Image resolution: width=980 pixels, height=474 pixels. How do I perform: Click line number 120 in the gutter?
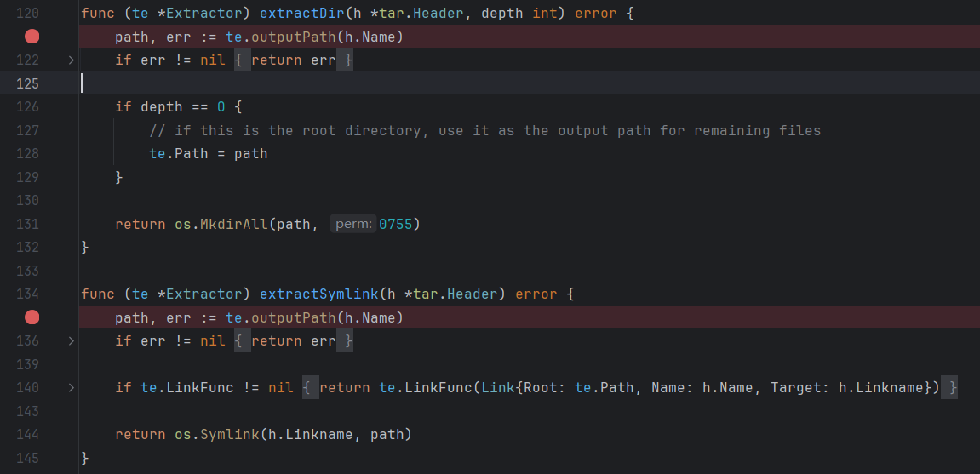pyautogui.click(x=28, y=14)
